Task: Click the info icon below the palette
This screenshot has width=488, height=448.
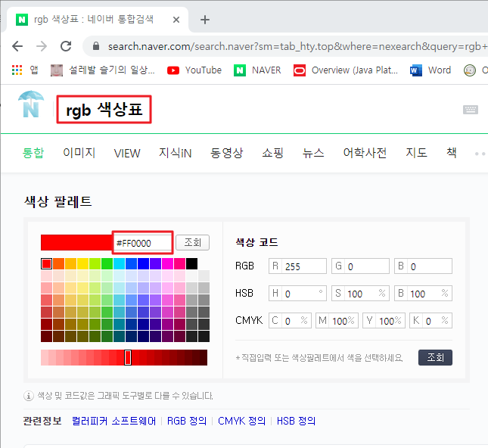Action: click(x=29, y=396)
